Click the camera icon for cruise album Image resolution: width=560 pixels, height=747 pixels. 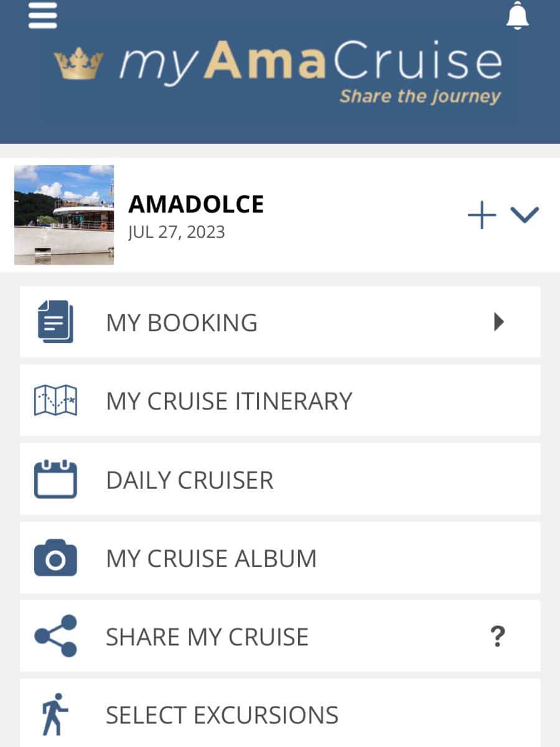point(55,558)
